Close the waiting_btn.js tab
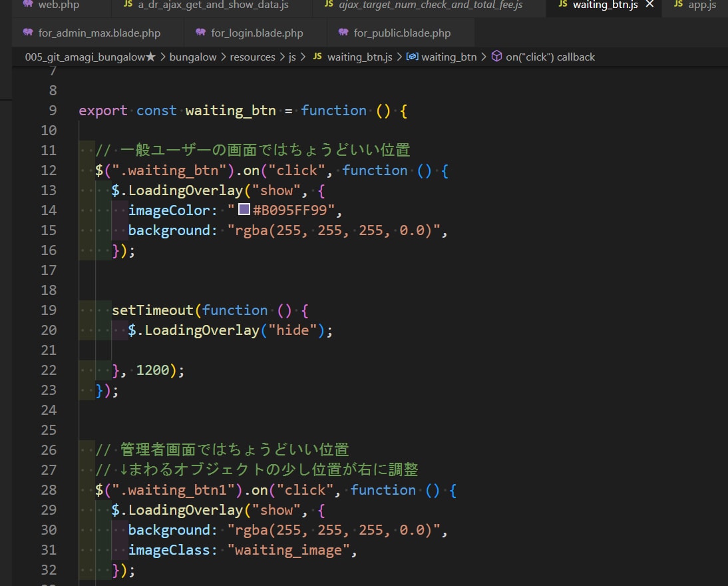This screenshot has height=586, width=728. tap(649, 5)
